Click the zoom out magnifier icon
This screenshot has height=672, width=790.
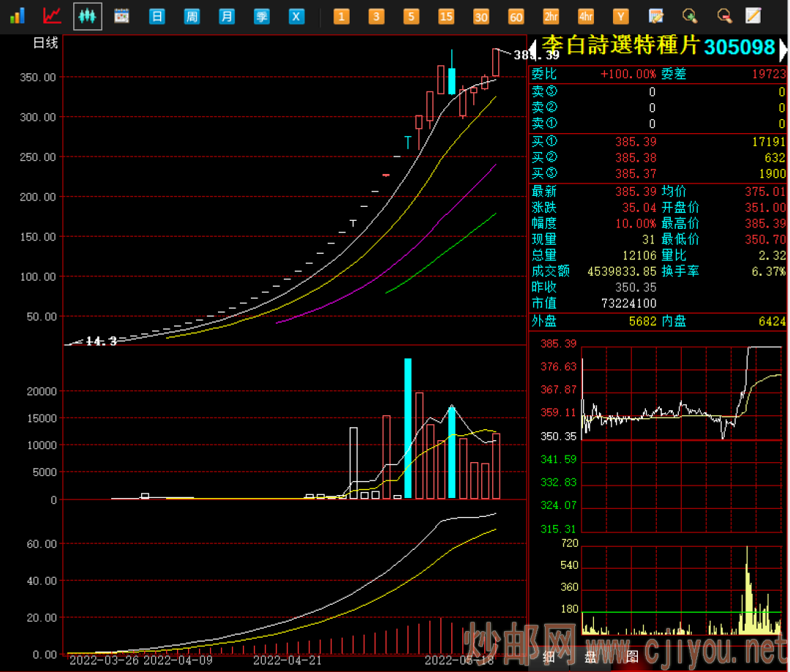click(x=724, y=15)
